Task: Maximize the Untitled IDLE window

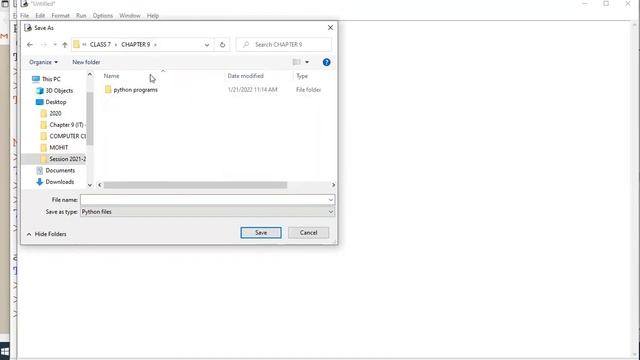Action: point(606,4)
